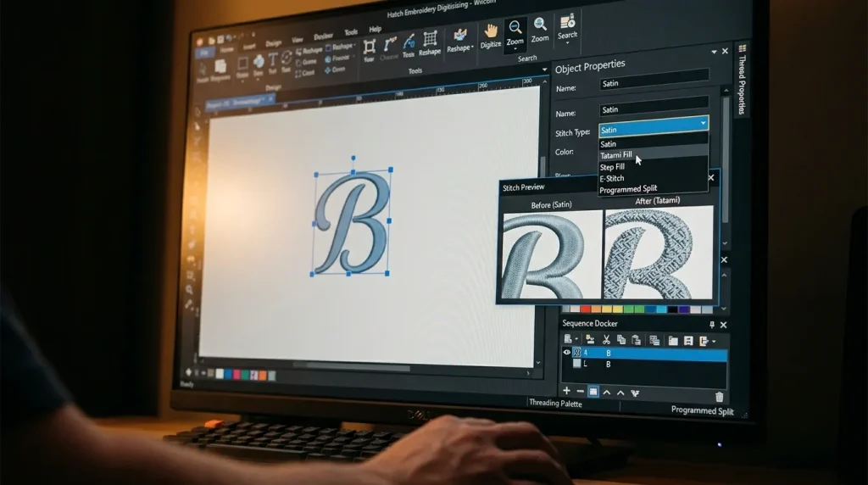Viewport: 868px width, 485px height.
Task: Click the Reshape dropdown tool with hands icon
Action: click(x=460, y=41)
